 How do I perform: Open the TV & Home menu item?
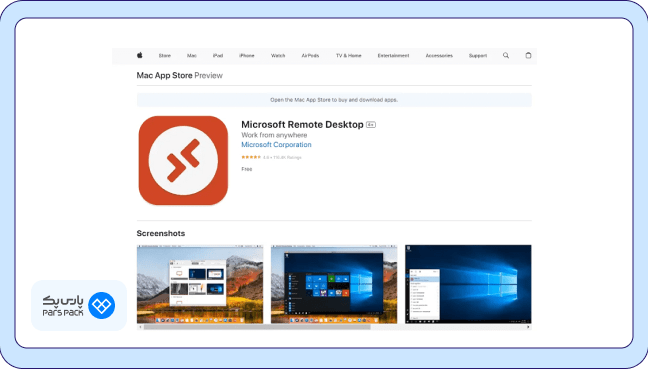click(x=348, y=55)
